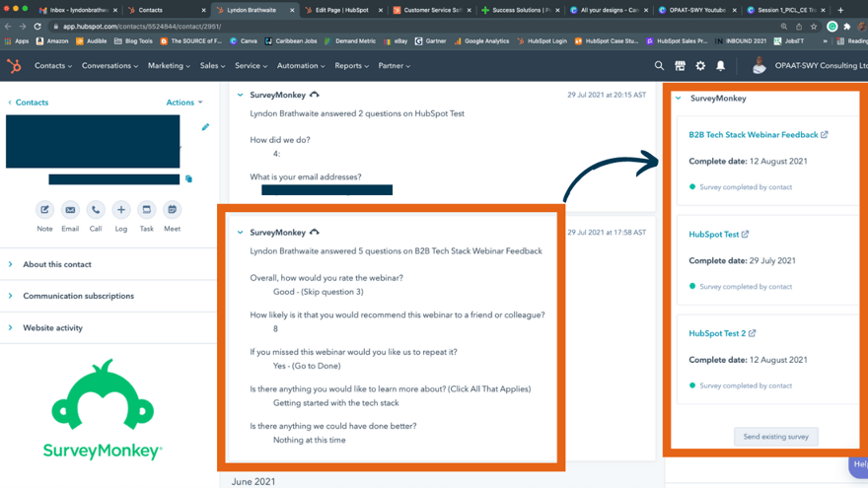868x488 pixels.
Task: Open HubSpot Login bookmark
Action: [542, 41]
